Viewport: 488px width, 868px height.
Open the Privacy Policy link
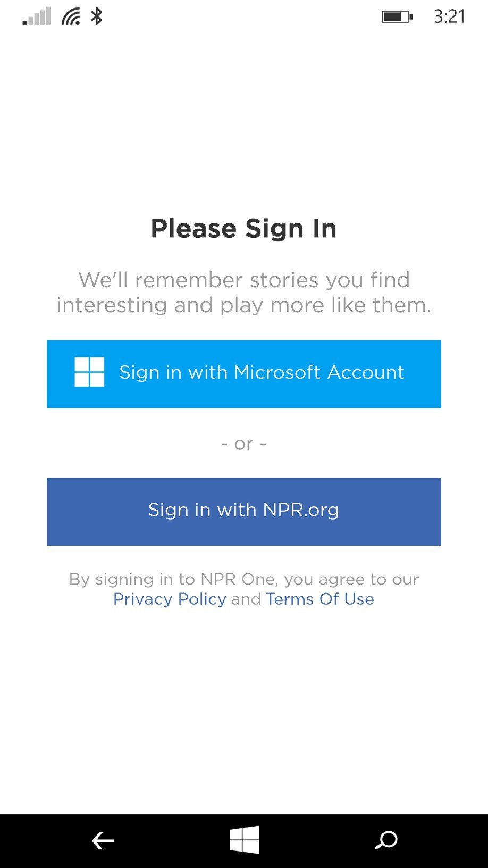coord(169,599)
